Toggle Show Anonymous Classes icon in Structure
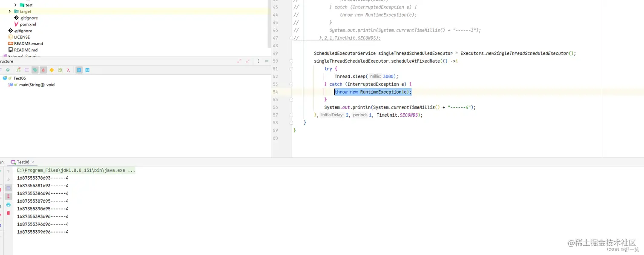This screenshot has height=255, width=644. tap(60, 70)
